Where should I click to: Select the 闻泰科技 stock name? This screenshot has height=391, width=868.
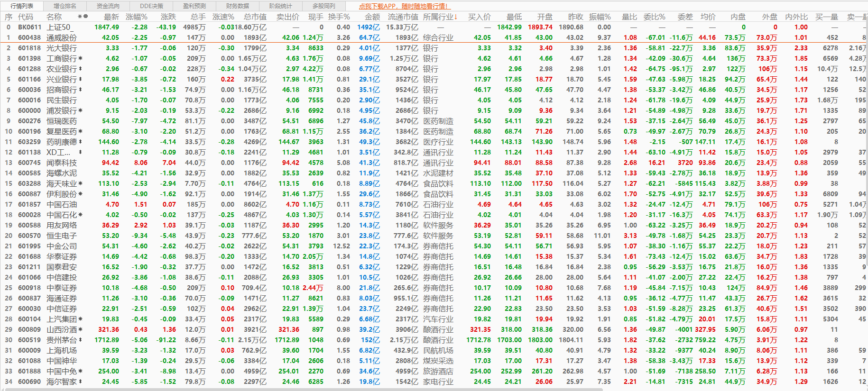[x=62, y=163]
